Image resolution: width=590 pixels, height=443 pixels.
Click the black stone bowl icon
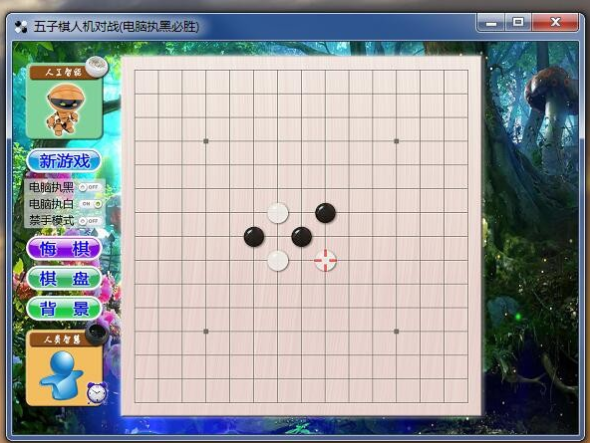point(97,334)
